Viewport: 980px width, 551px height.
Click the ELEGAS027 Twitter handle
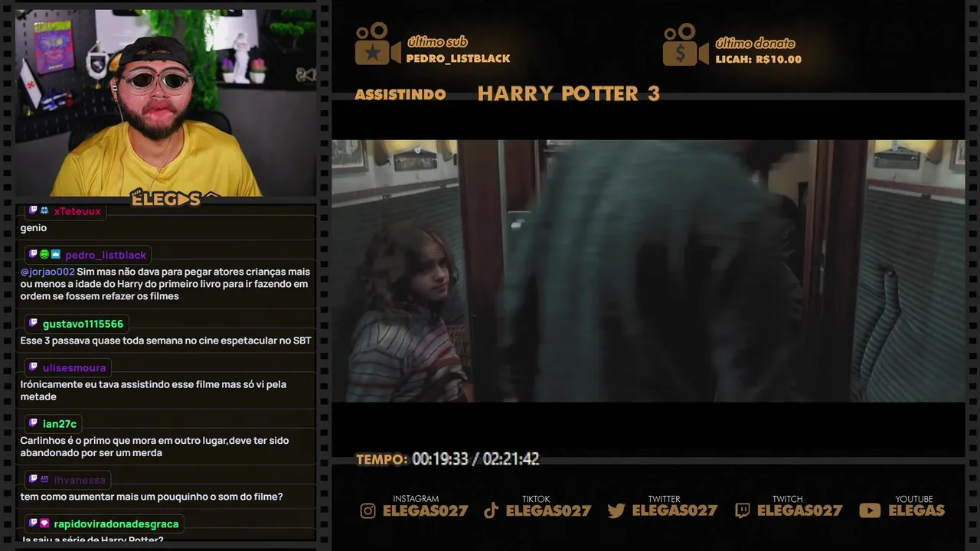(675, 510)
